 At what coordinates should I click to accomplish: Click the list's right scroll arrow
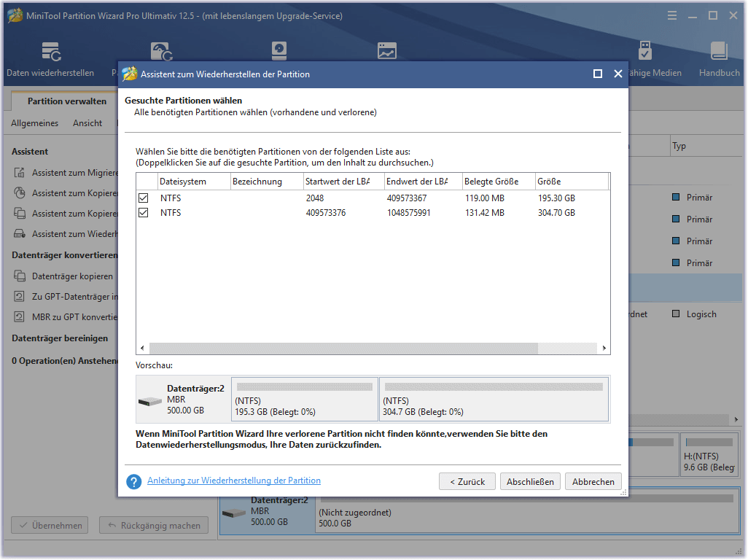tap(604, 349)
